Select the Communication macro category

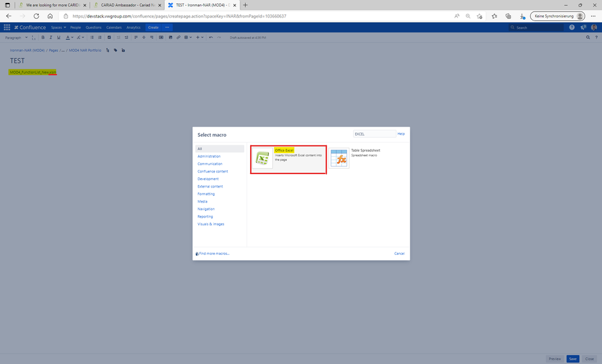pyautogui.click(x=210, y=164)
